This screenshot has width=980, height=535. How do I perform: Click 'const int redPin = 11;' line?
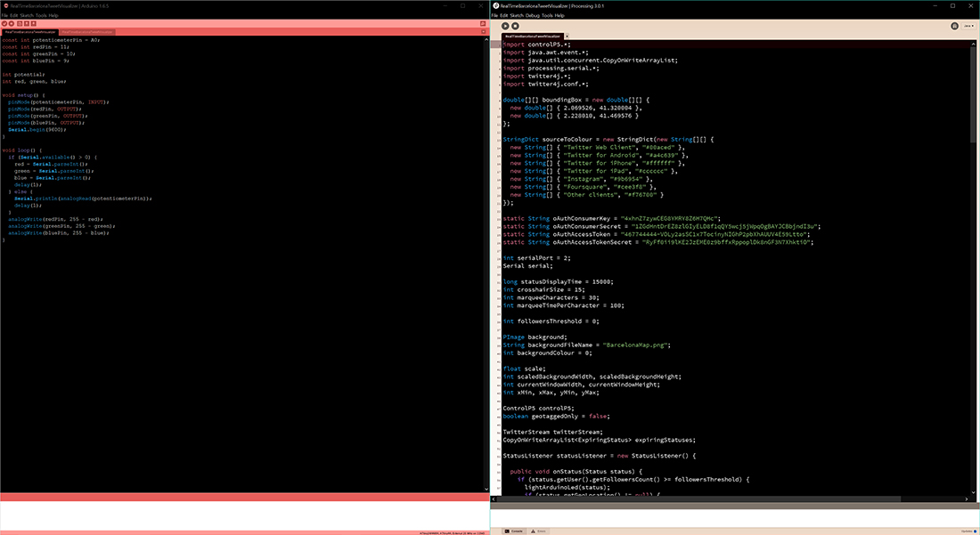coord(36,47)
